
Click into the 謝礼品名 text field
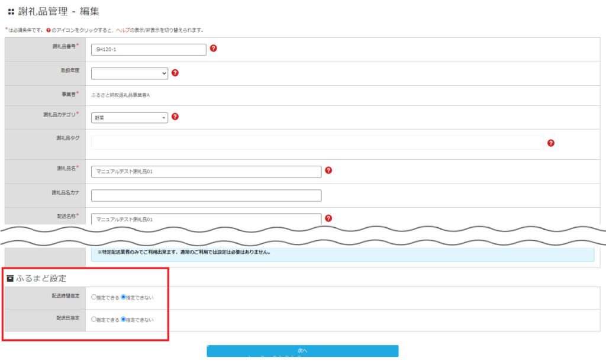pos(206,172)
